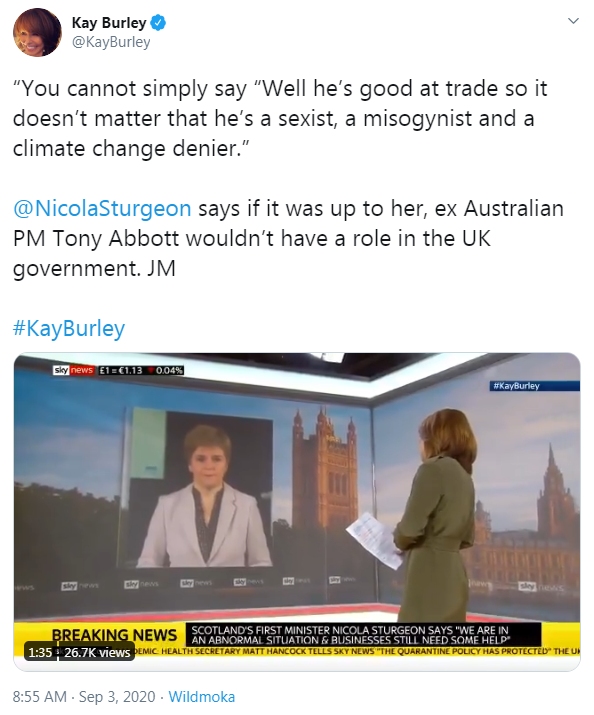Click Nicola Sturgeon's video feed on screen

tap(201, 488)
